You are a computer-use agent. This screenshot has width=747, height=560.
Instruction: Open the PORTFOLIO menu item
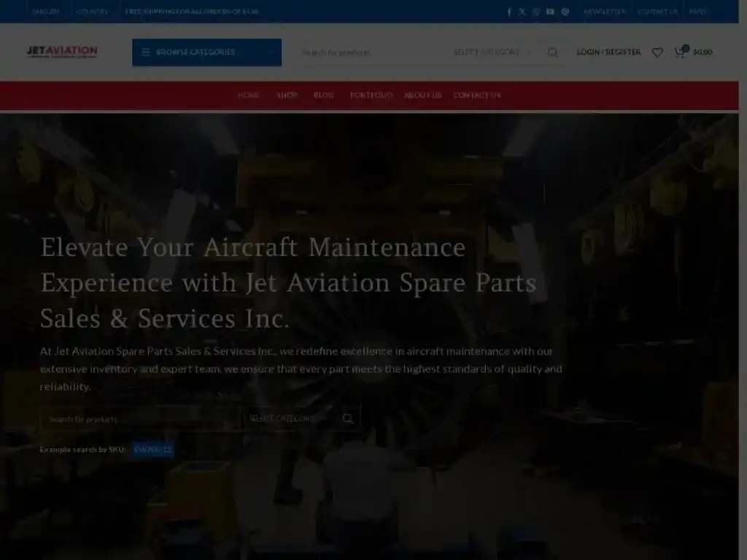click(371, 95)
